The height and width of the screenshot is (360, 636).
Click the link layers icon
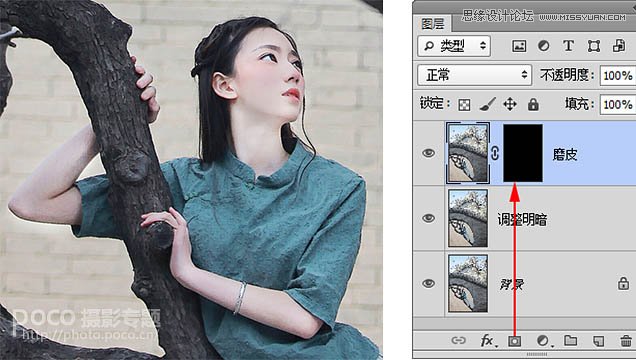[x=458, y=341]
